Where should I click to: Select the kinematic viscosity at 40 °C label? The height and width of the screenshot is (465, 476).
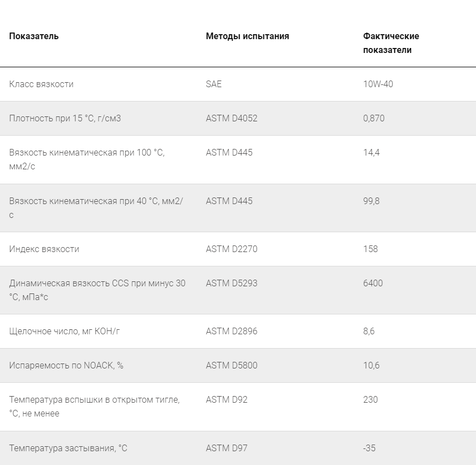coord(96,207)
